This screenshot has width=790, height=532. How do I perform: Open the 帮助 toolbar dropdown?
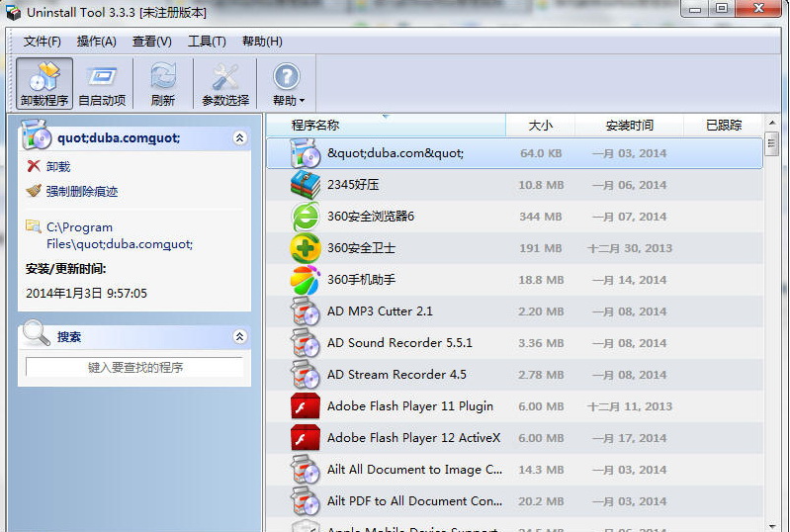point(288,83)
